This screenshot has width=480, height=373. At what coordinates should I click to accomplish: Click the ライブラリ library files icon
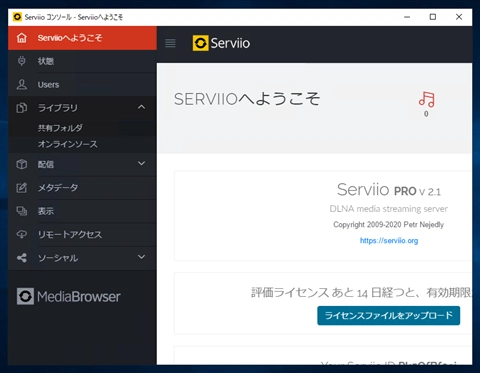22,108
